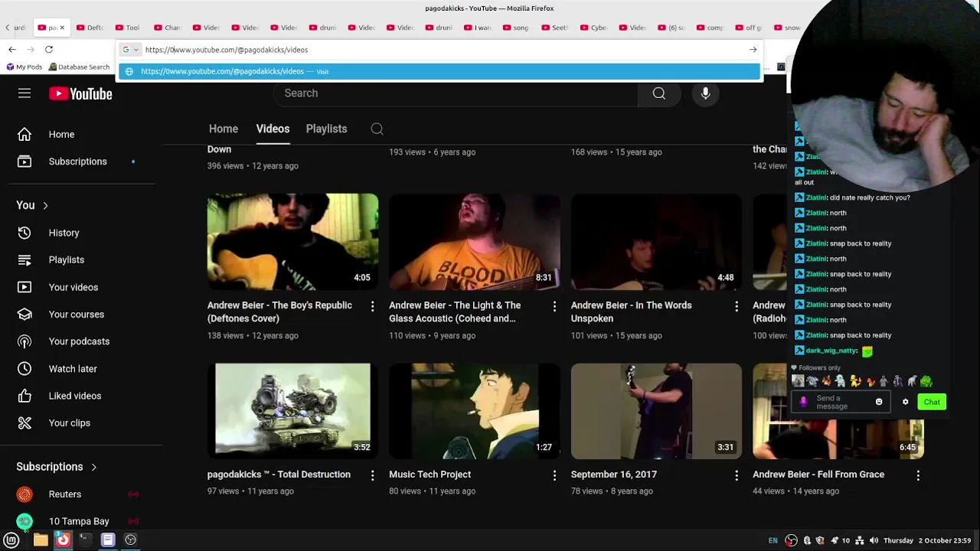Play the yellow-shirt singer 8:31 thumbnail
The width and height of the screenshot is (980, 551).
coord(475,242)
